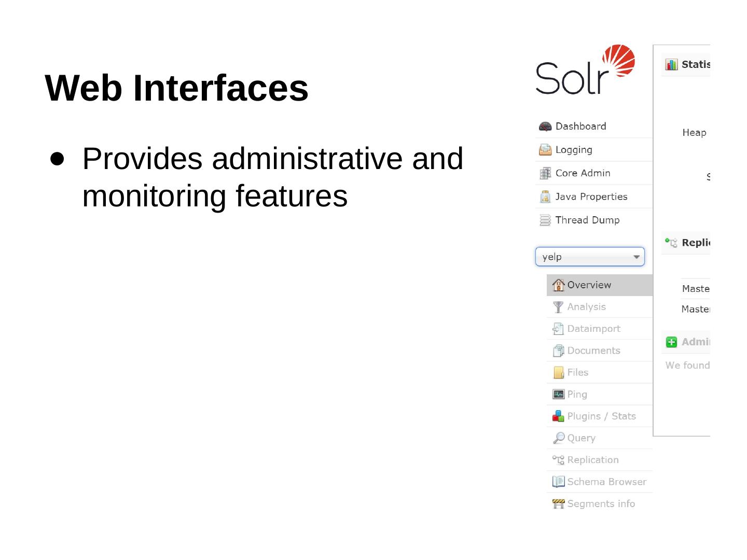
Task: Click the Dashboard gauge icon
Action: (545, 127)
